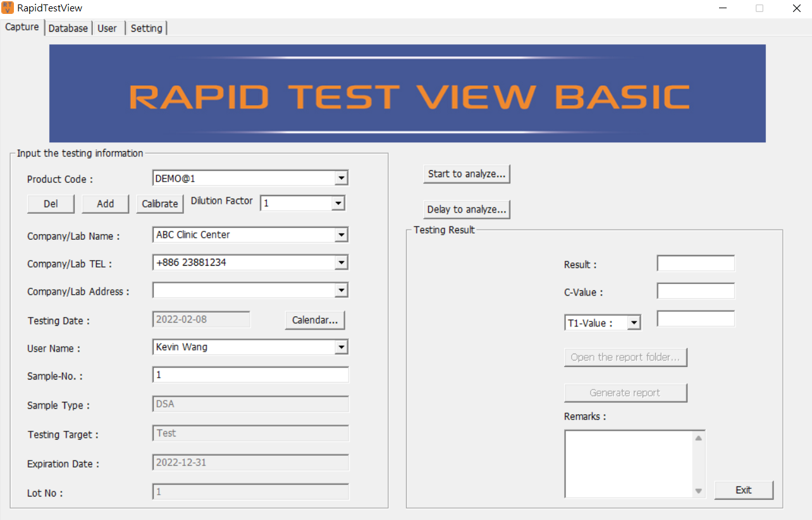Click the Company/Lab Name label
Viewport: 812px width, 520px height.
(x=73, y=237)
